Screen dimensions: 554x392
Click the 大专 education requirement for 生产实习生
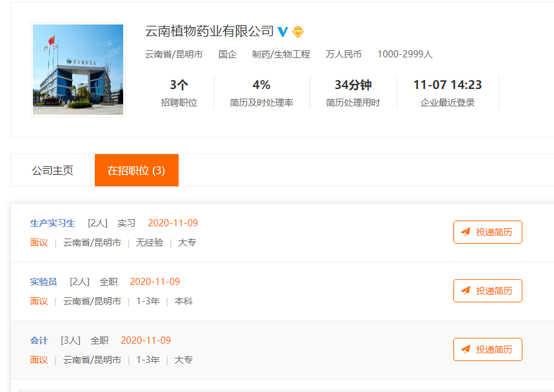[187, 242]
